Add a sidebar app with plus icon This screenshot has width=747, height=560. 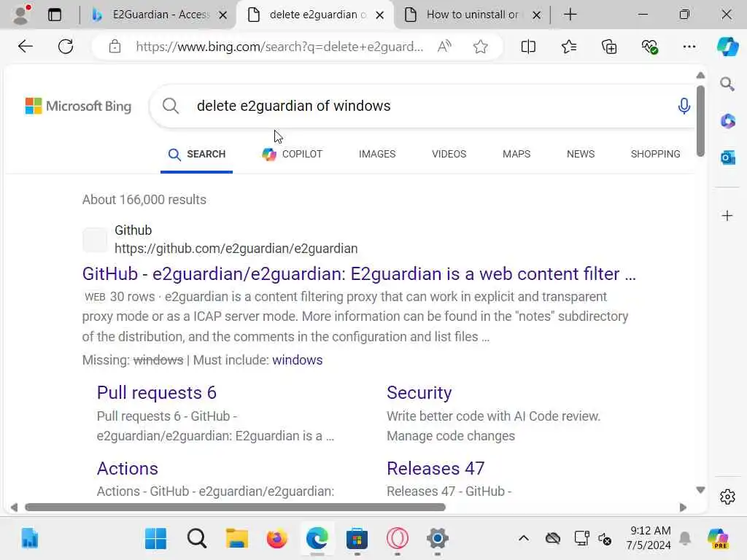(727, 216)
